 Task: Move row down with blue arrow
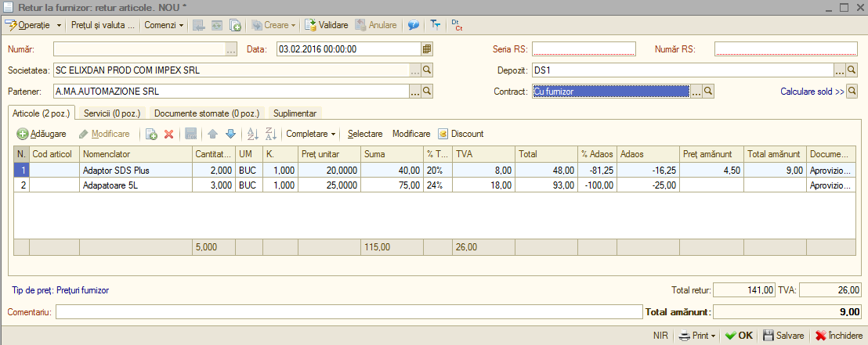231,134
